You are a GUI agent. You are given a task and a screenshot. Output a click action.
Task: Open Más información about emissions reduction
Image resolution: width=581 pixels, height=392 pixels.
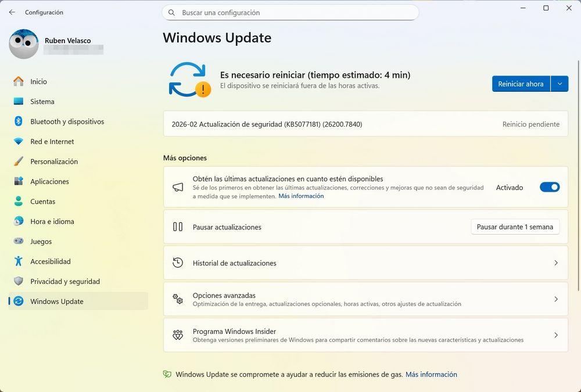432,375
